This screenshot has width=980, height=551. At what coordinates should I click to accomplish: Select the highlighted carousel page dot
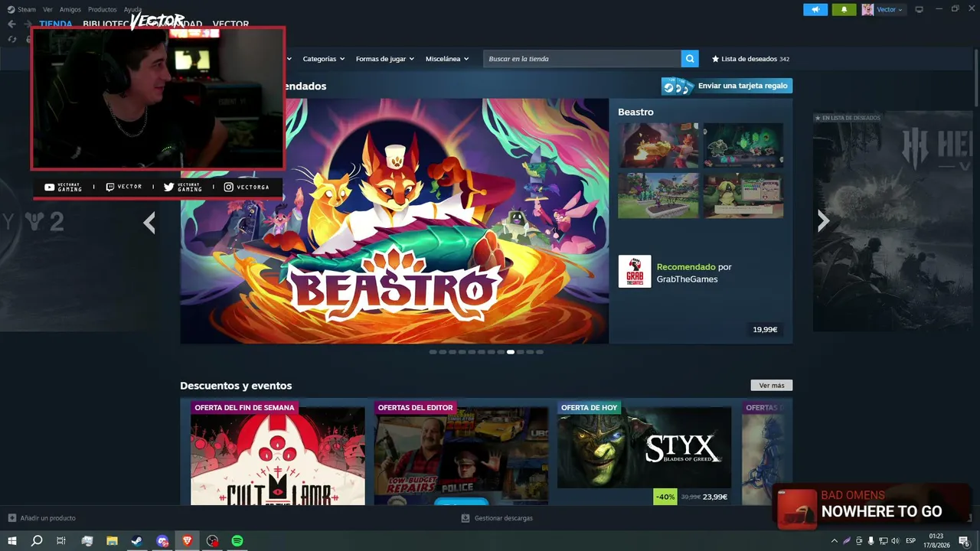point(511,352)
